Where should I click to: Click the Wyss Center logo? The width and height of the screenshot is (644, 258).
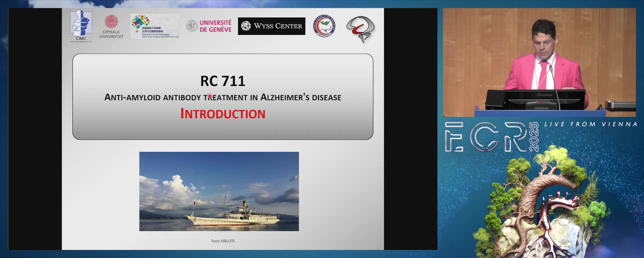pos(272,26)
